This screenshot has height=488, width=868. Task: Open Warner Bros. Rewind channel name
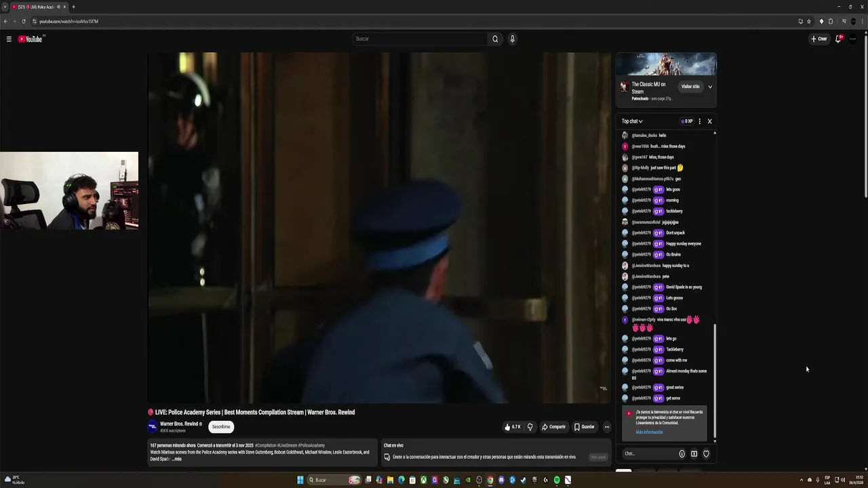(x=179, y=424)
